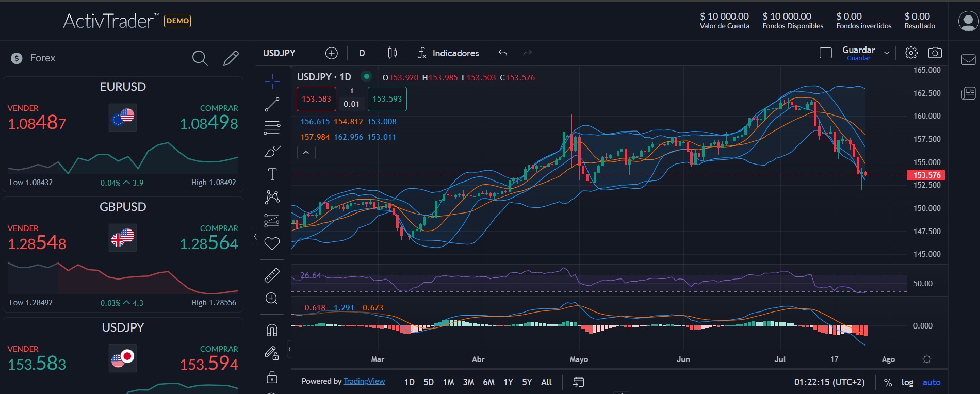Click the 153.593 buy price button

387,99
